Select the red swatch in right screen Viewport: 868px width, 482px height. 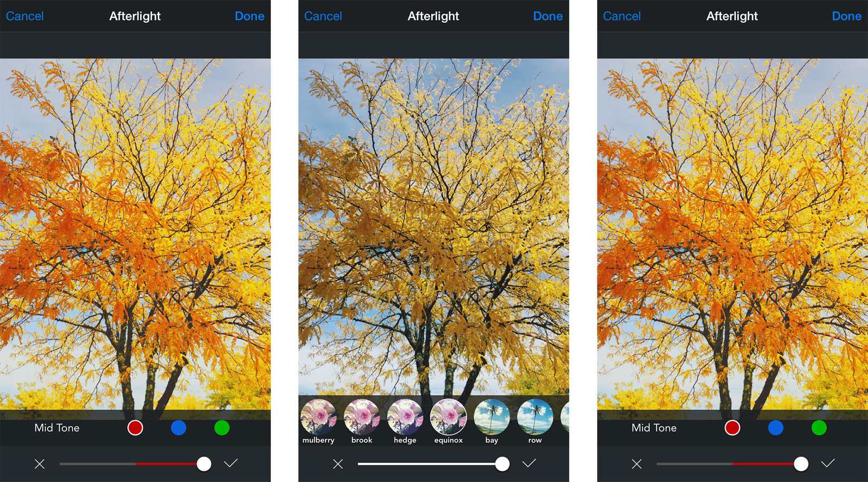pyautogui.click(x=732, y=428)
